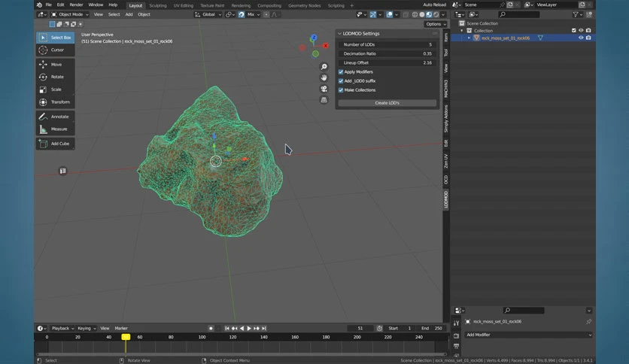The height and width of the screenshot is (364, 629).
Task: Click the zoom magnifier viewport icon
Action: [x=324, y=66]
